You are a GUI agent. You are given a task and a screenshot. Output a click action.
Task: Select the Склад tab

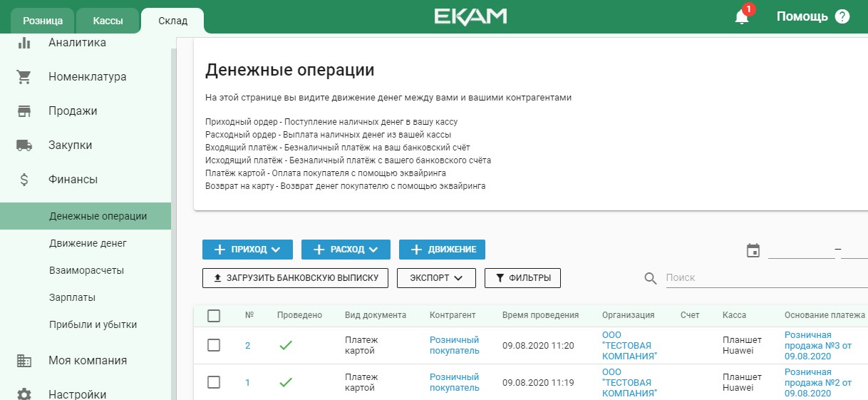point(172,21)
